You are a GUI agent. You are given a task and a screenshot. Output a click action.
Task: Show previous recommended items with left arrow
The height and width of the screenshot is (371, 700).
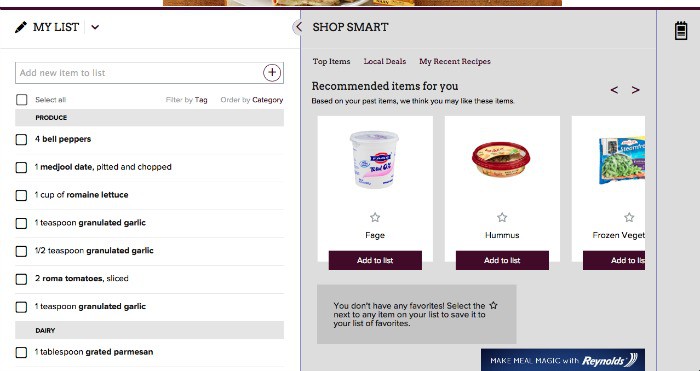[614, 90]
